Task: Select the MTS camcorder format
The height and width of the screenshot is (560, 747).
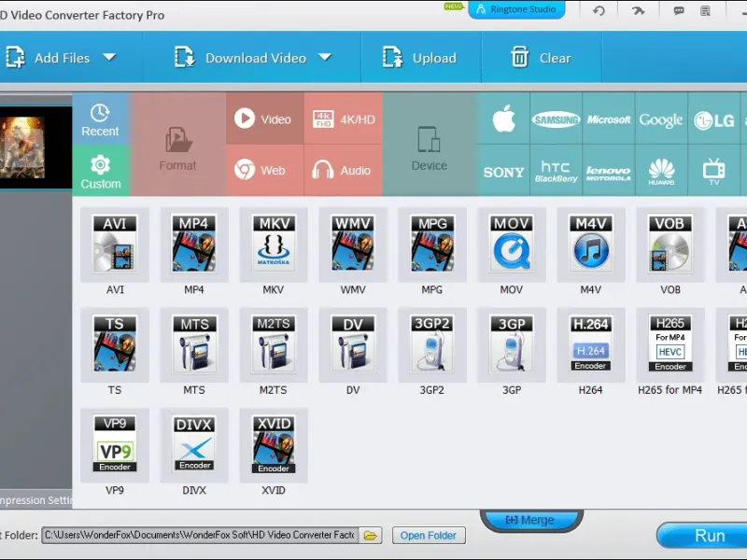Action: point(194,344)
